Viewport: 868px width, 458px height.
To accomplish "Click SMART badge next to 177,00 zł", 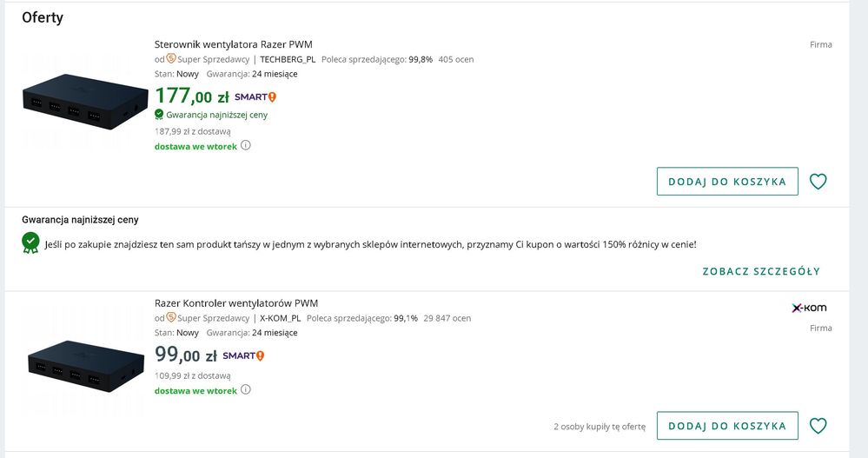I will point(255,97).
